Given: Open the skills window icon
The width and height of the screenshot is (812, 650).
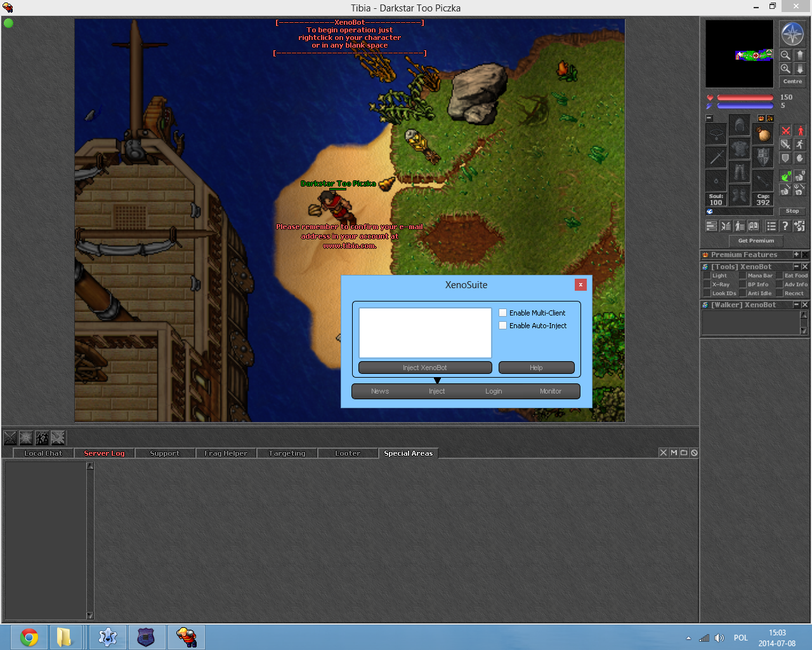Looking at the screenshot, I should pyautogui.click(x=712, y=226).
